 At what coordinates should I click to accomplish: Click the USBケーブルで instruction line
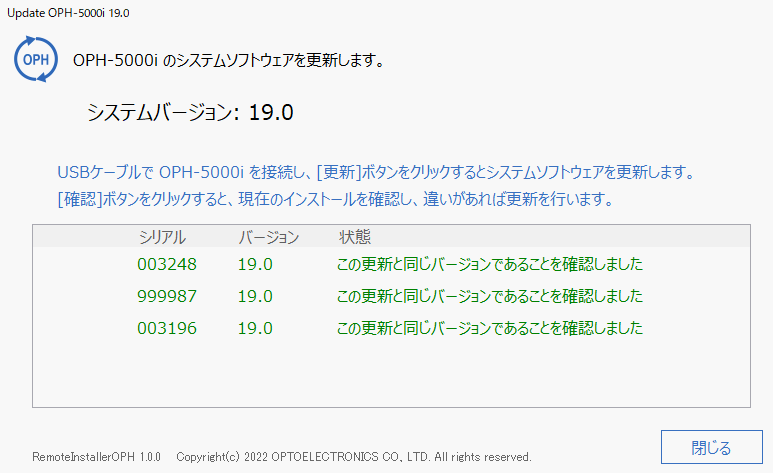click(376, 172)
